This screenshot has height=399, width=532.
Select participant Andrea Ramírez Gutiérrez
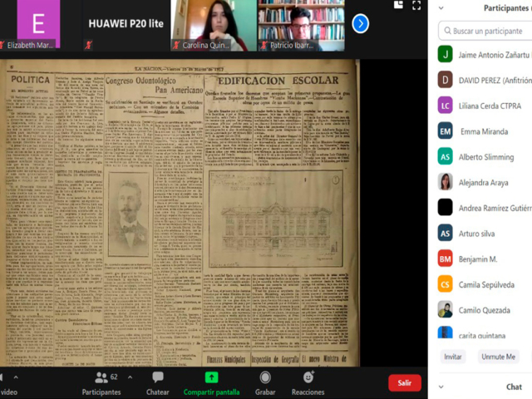[485, 208]
